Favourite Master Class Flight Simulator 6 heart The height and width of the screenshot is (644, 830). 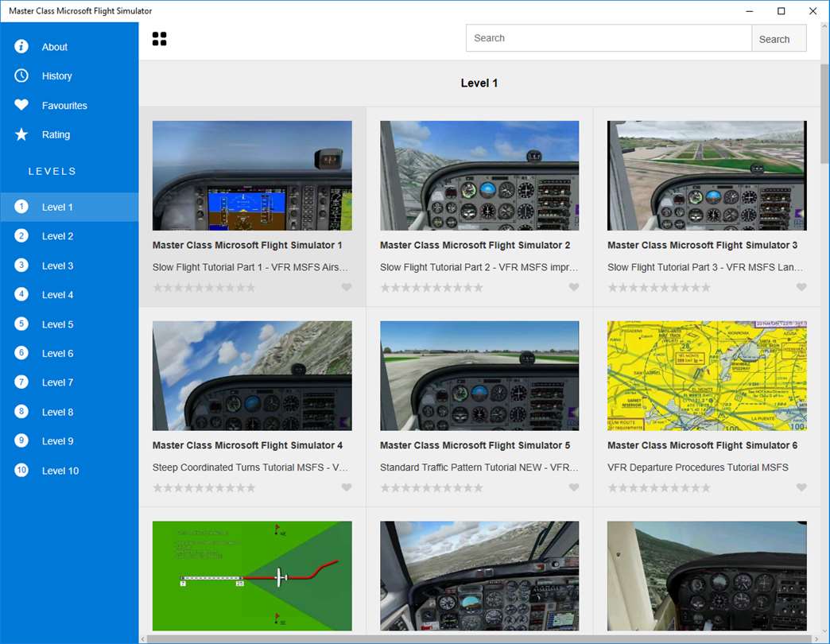point(801,487)
